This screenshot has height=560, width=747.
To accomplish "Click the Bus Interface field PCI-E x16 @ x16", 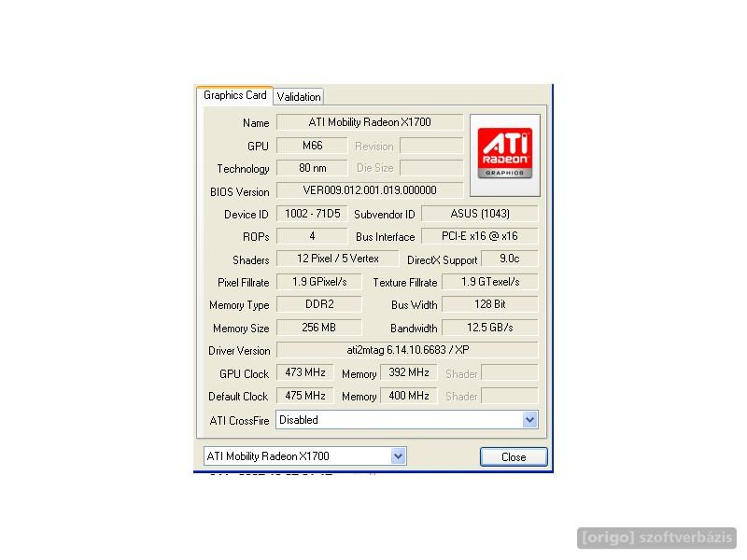I will [480, 236].
